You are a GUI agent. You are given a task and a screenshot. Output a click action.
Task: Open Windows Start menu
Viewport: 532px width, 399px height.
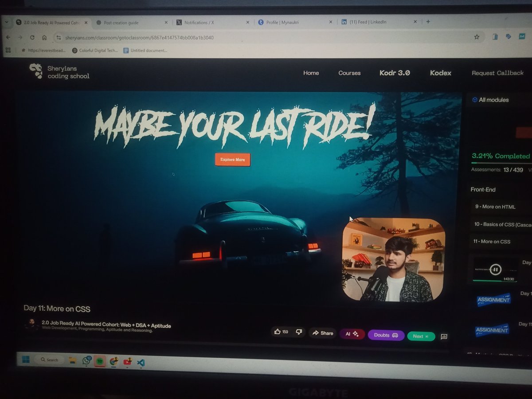point(25,359)
